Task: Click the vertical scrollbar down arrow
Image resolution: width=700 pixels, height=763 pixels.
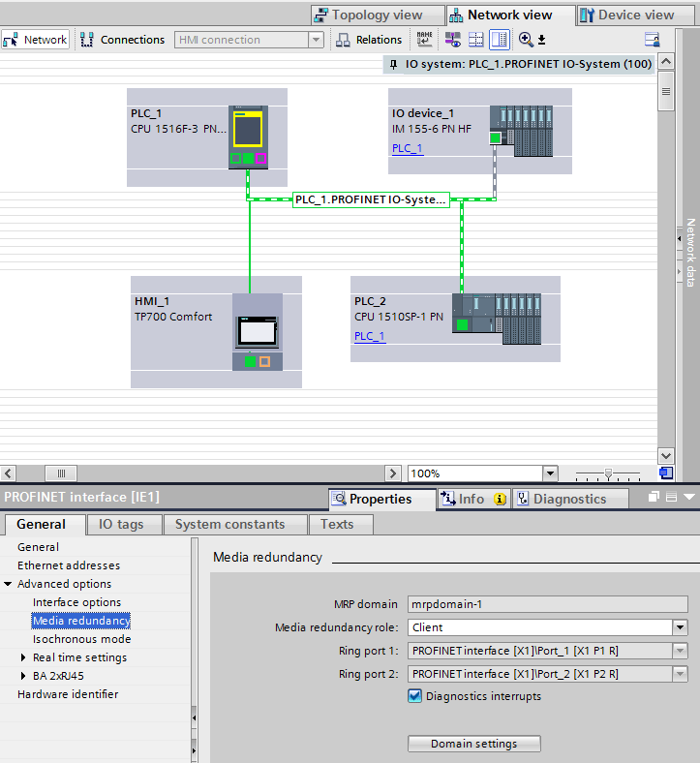Action: (x=666, y=456)
